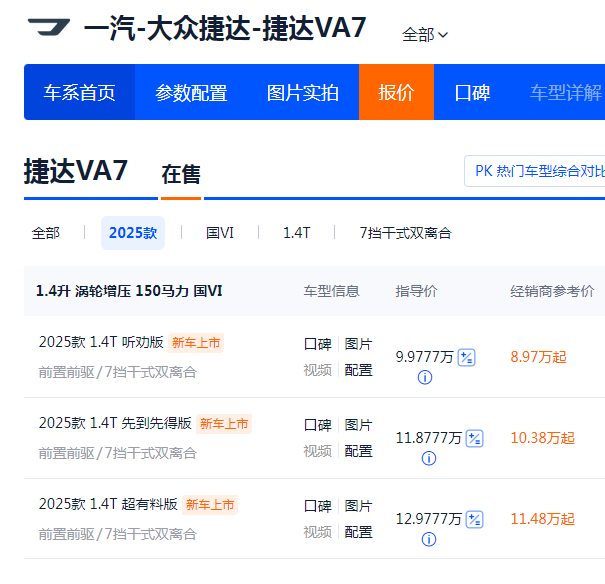
Task: Click PK 热门车型综合对比 button
Action: pos(538,171)
